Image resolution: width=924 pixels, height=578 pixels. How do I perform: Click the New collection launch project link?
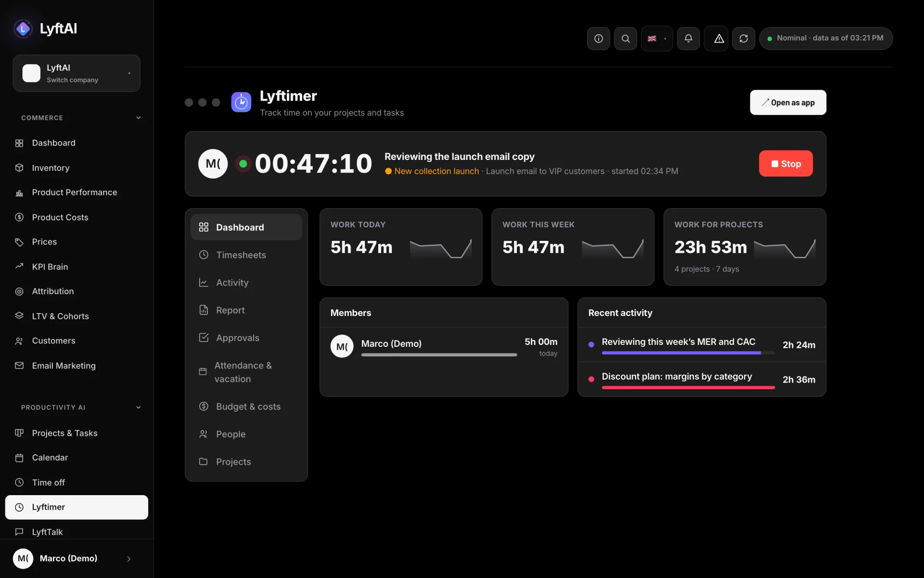coord(436,171)
